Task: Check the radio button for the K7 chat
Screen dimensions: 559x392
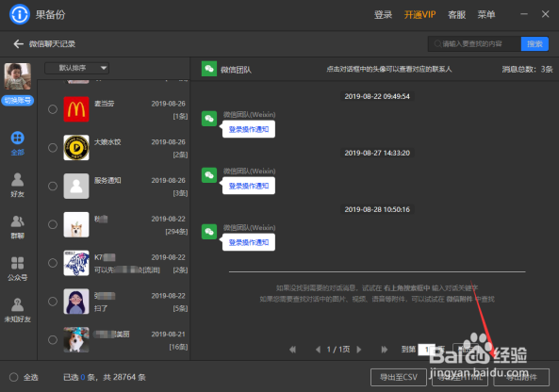Action: pyautogui.click(x=53, y=263)
